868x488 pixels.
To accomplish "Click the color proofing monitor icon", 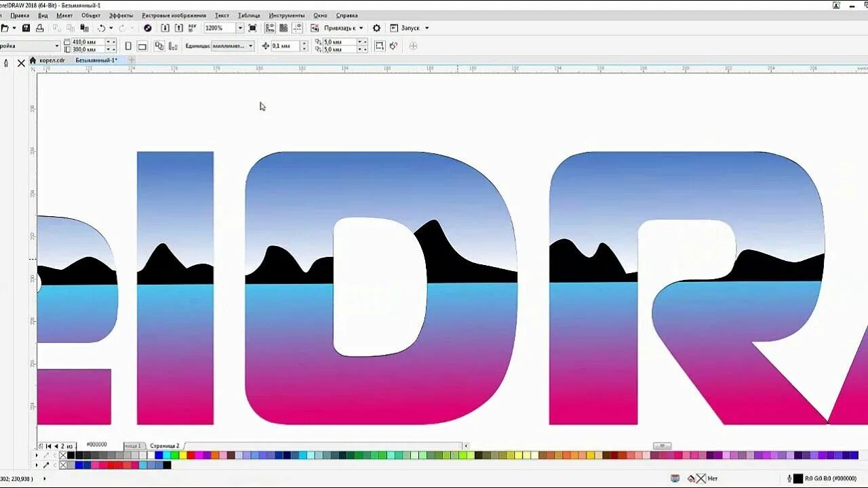I will [x=675, y=479].
